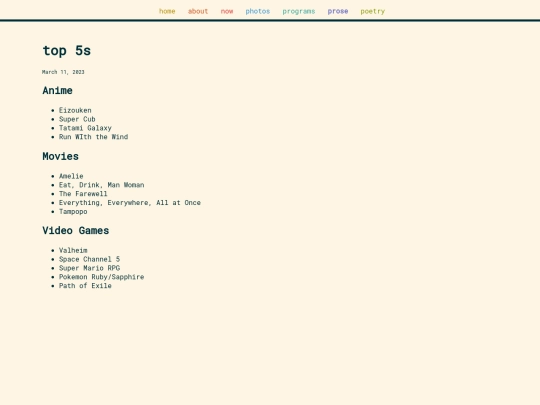Click 'Eat, Drink, Man Woman' entry
Screen dimensions: 540x405
point(102,185)
